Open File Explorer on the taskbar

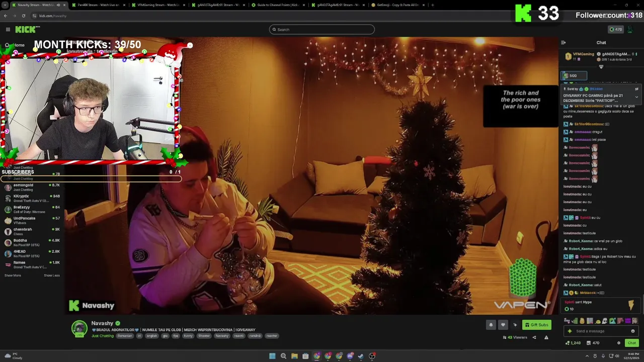(294, 356)
